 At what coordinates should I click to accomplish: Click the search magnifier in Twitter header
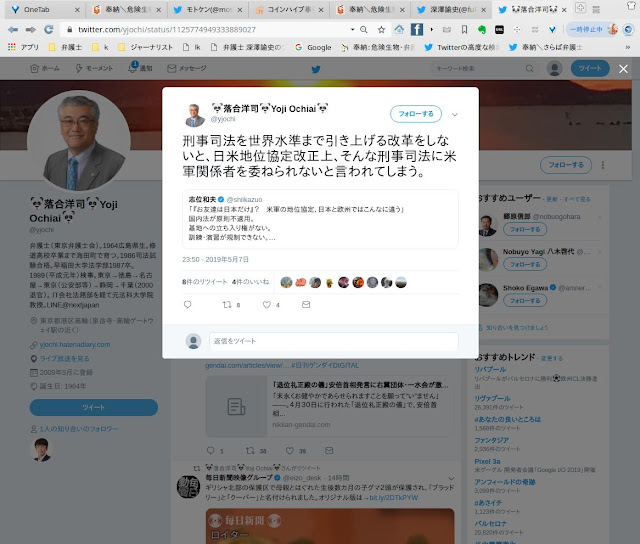pos(529,69)
